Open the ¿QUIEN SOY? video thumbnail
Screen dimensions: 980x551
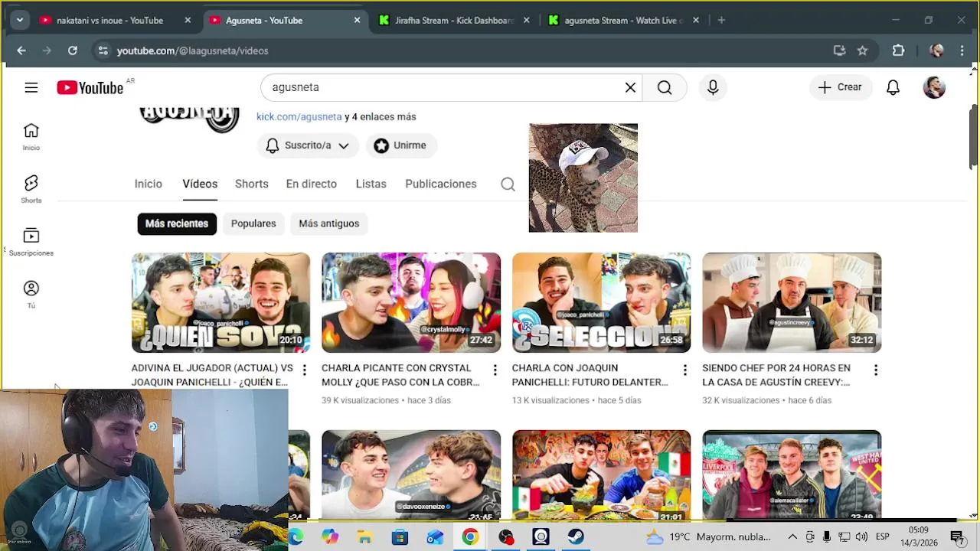pyautogui.click(x=220, y=302)
